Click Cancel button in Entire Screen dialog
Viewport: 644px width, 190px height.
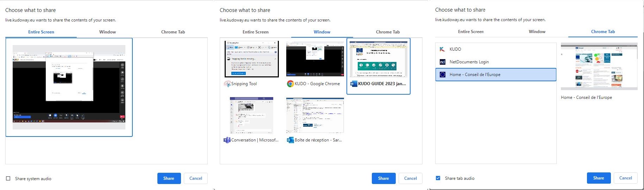click(x=196, y=178)
